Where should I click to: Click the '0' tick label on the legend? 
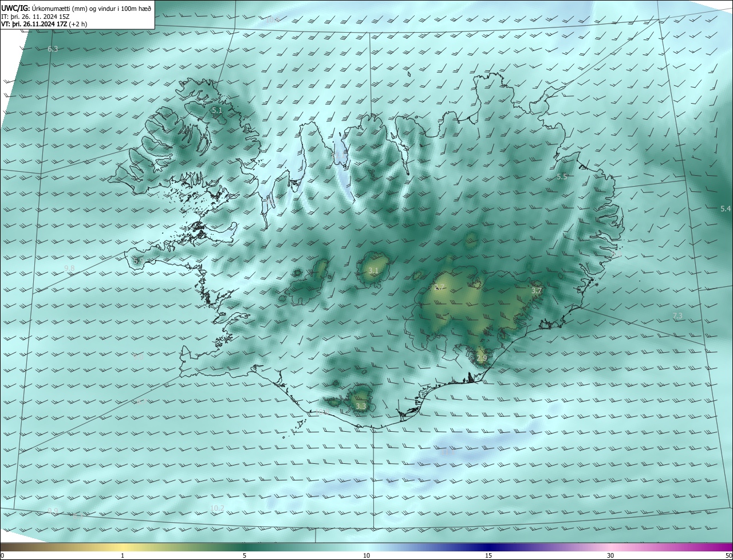coord(2,556)
